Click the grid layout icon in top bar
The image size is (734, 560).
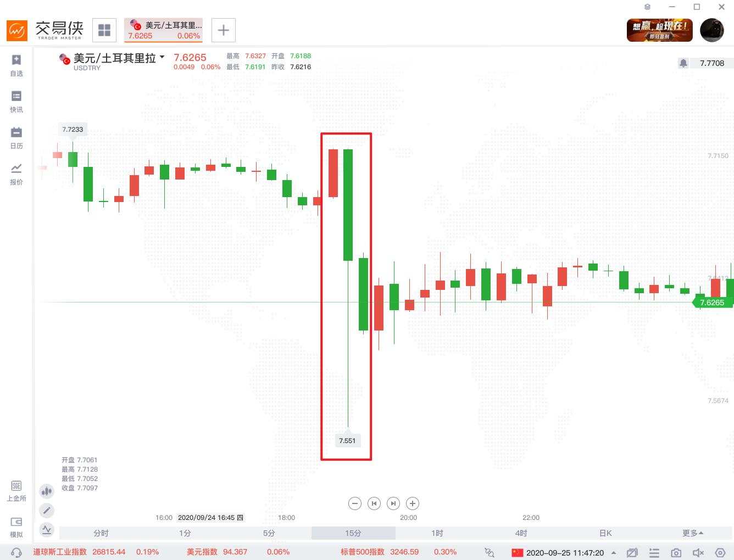[x=104, y=30]
